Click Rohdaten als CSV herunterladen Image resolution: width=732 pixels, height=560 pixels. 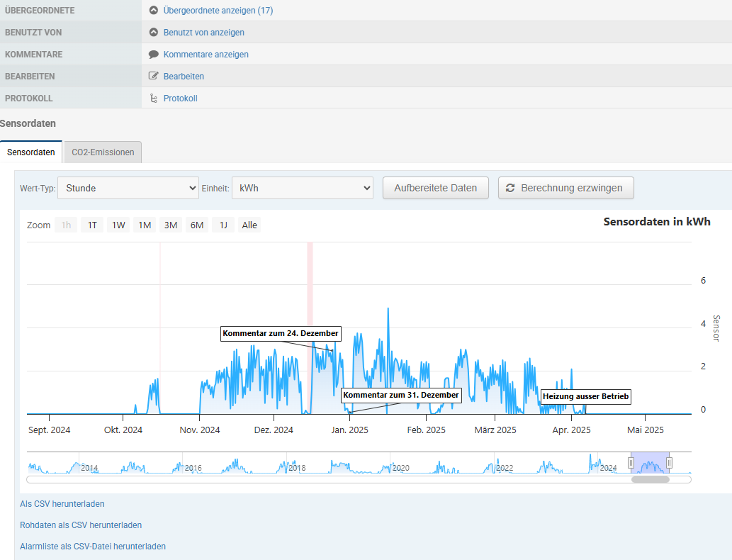click(81, 525)
